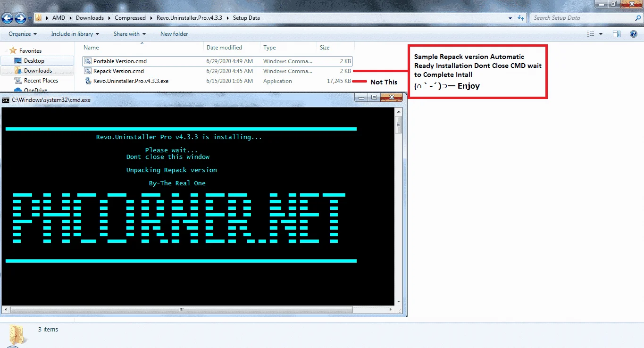
Task: Click the Revo Uninstaller exe application icon
Action: [x=88, y=81]
